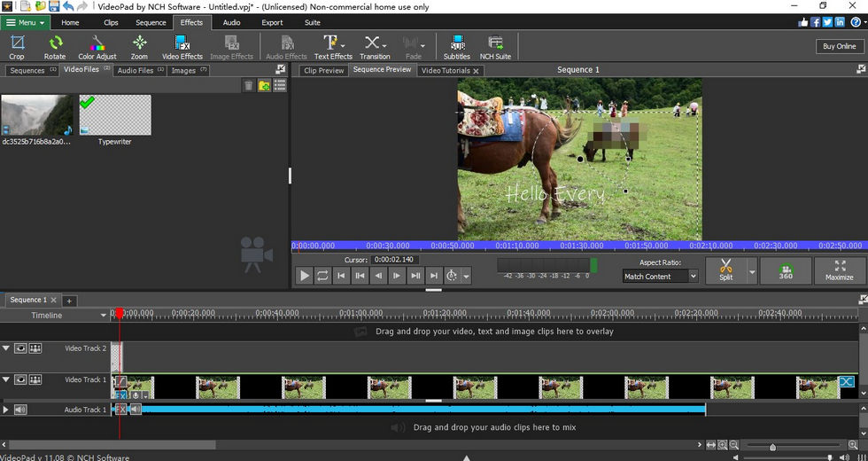This screenshot has width=868, height=461.
Task: Click the help question mark icon
Action: pos(856,22)
